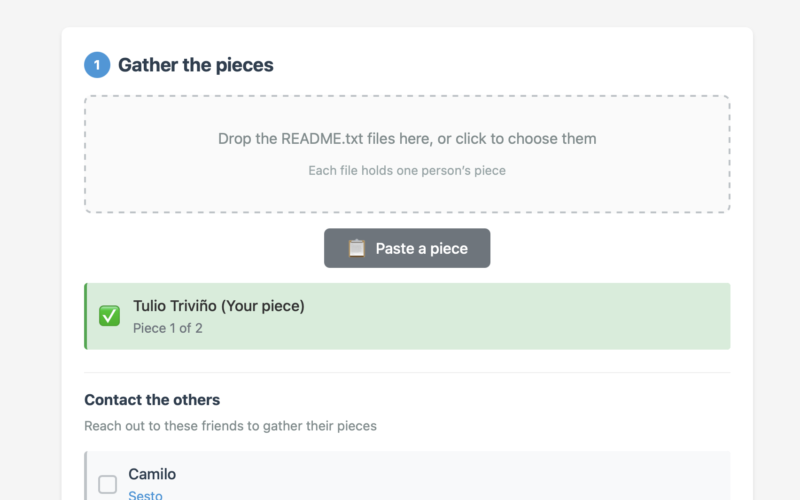The image size is (800, 500).
Task: Click the "Piece 1 of 2" label
Action: (x=168, y=328)
